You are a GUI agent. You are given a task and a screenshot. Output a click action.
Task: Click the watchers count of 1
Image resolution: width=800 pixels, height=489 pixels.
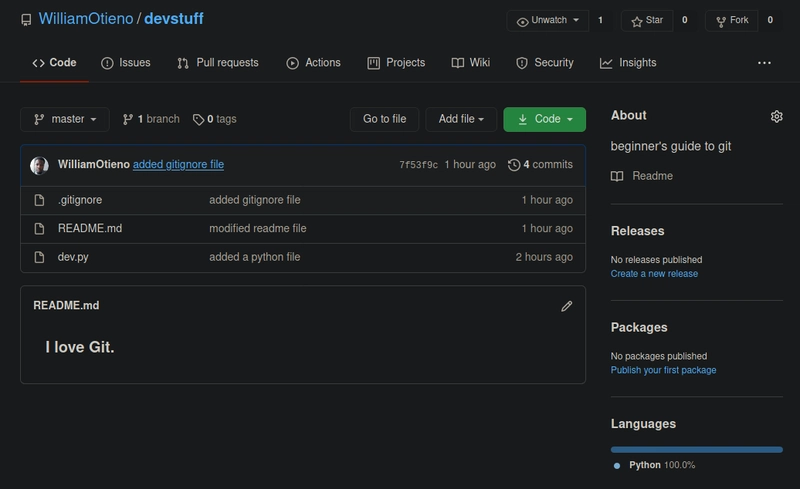(601, 20)
